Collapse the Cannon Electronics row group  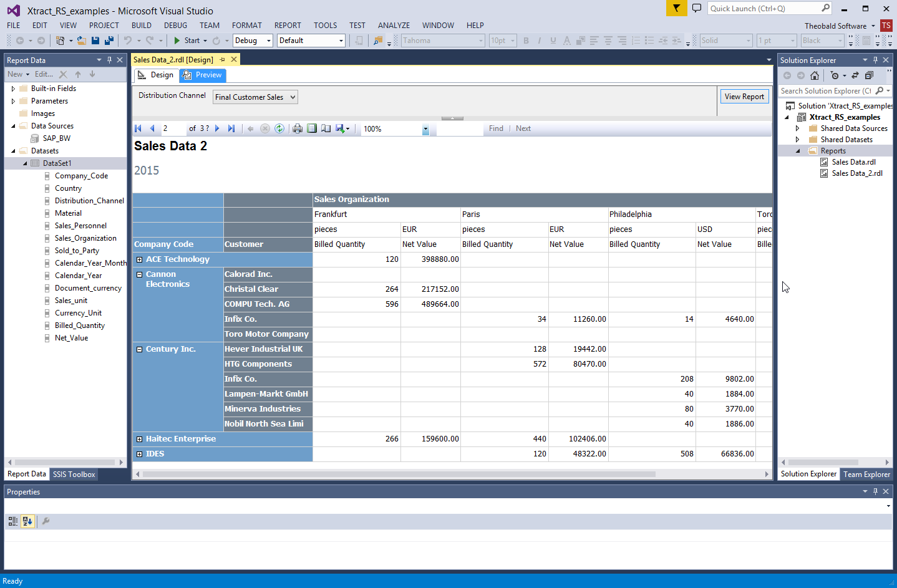139,274
